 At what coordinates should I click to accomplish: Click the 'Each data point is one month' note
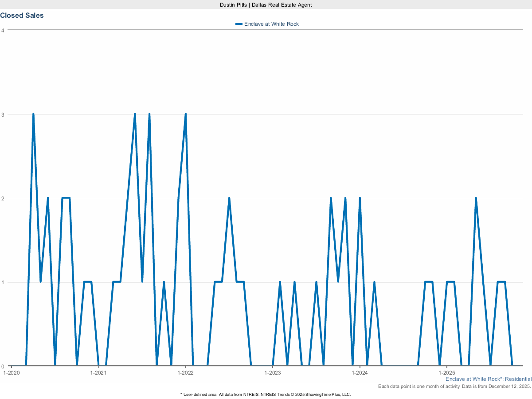(x=454, y=387)
